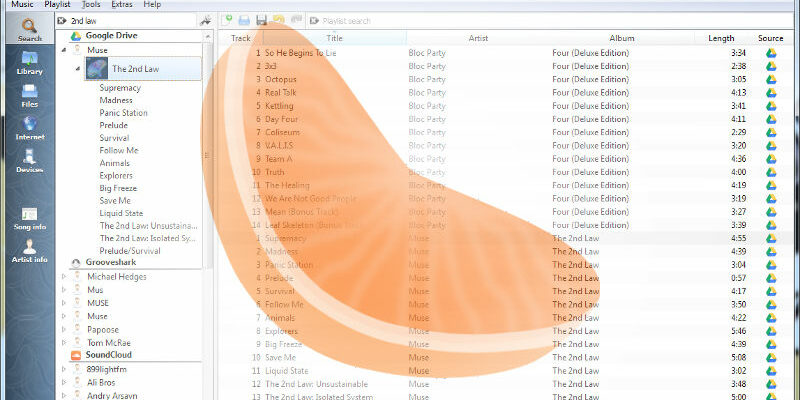Expand the 899lightfm node
The image size is (800, 400).
click(x=64, y=369)
